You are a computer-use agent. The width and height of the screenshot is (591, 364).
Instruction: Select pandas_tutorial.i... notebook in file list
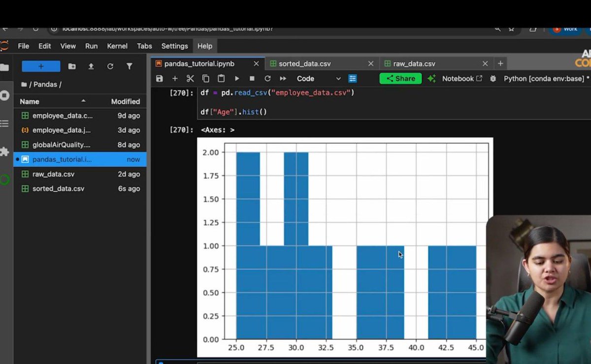80,159
